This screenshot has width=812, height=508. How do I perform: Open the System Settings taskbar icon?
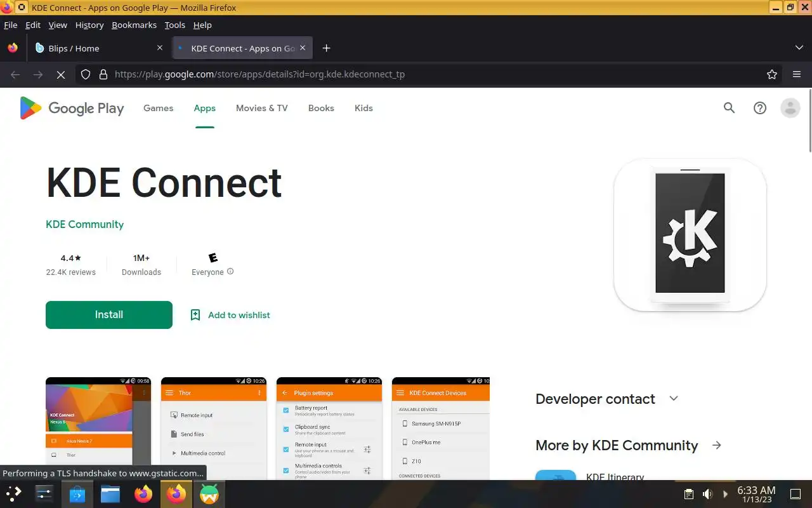[x=44, y=493]
